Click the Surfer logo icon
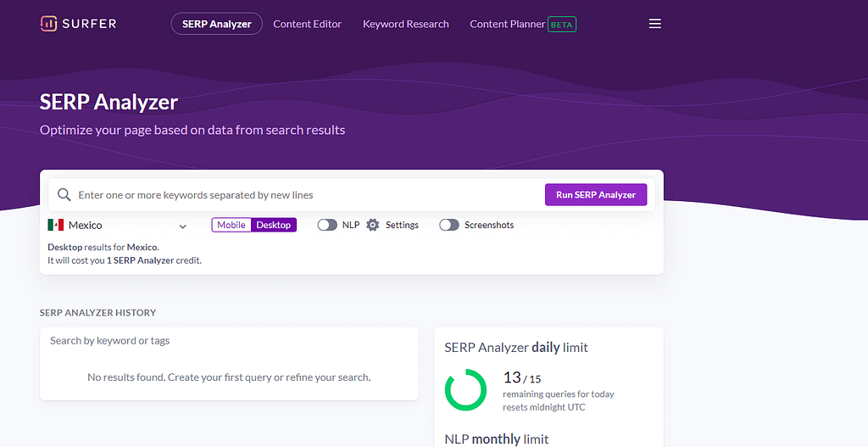Screen dimensions: 868x447 click(x=48, y=23)
